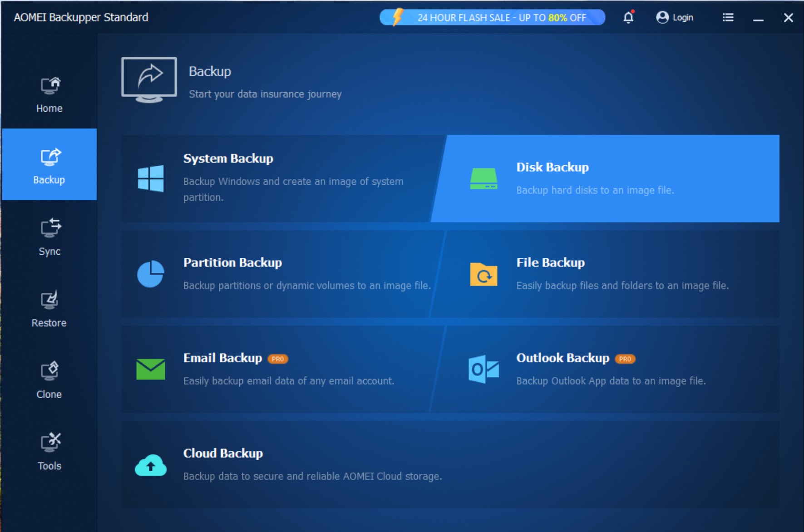Go to the Restore sidebar icon
The height and width of the screenshot is (532, 804).
(x=49, y=300)
